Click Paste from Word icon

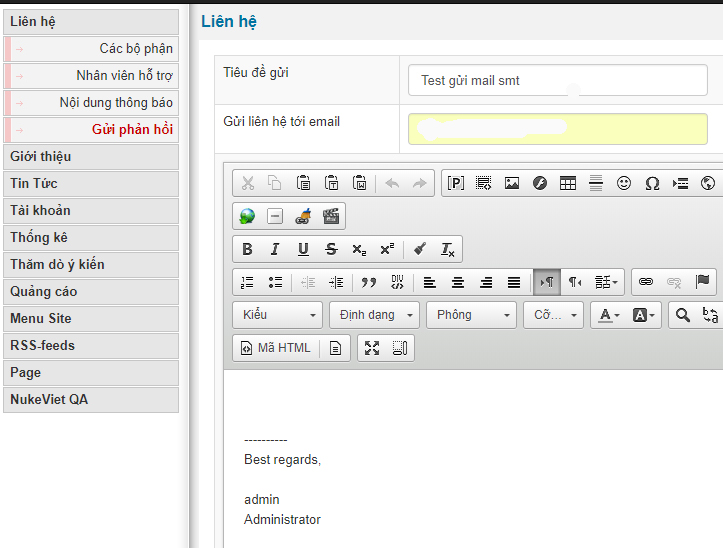tap(359, 183)
